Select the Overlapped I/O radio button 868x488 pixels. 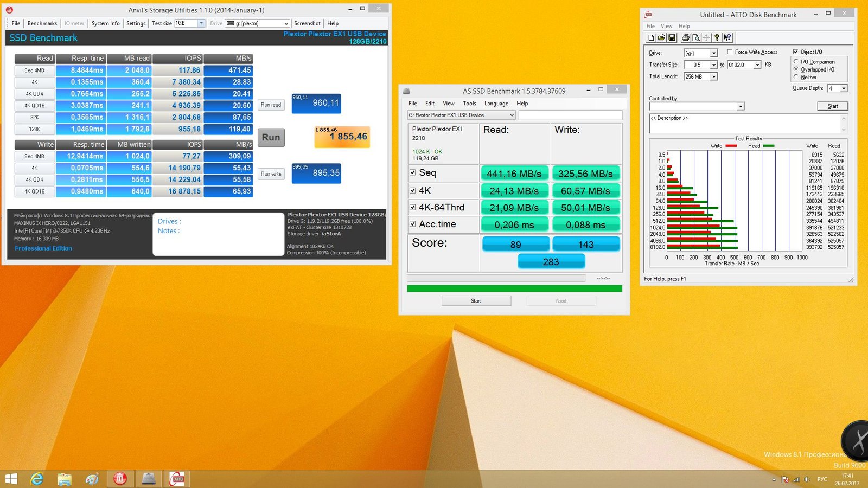[796, 69]
